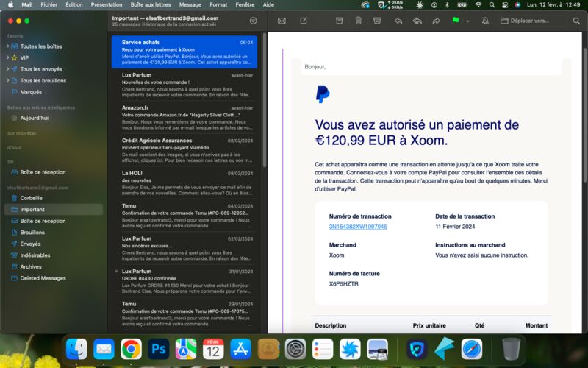Open Finder from the Dock
The image size is (588, 368).
(76, 349)
